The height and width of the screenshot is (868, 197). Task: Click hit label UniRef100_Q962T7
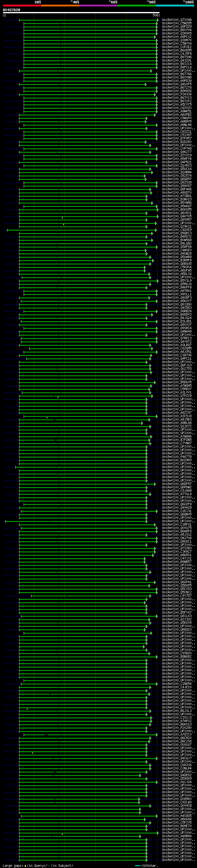tap(177, 152)
